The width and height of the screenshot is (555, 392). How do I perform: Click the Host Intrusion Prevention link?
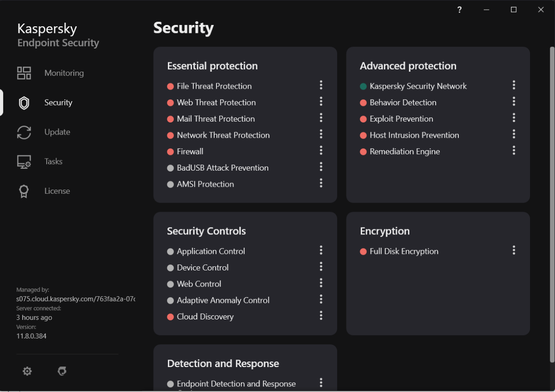tap(414, 135)
